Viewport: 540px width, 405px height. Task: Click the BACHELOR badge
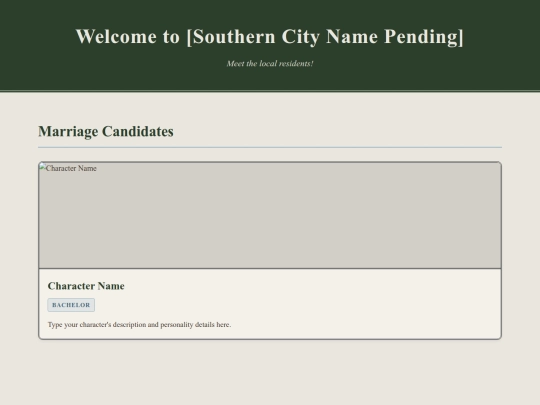pyautogui.click(x=71, y=305)
